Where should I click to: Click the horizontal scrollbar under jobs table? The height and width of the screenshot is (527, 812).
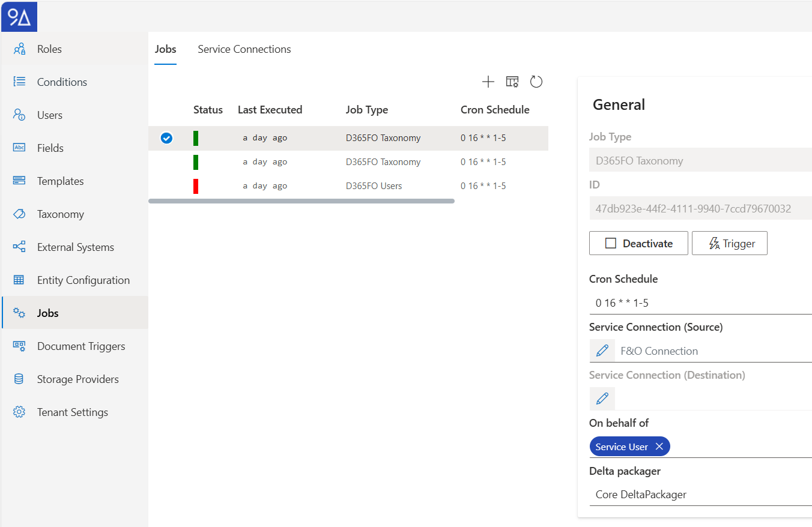[301, 201]
